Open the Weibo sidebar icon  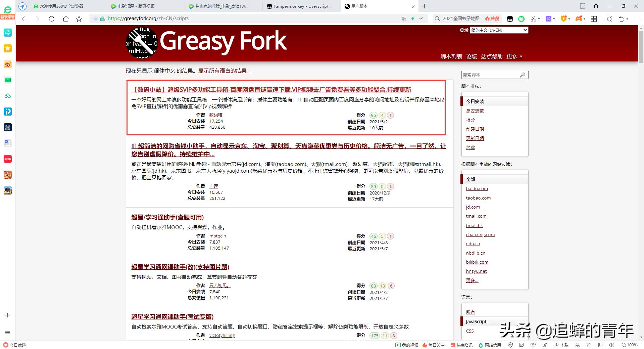click(x=7, y=64)
